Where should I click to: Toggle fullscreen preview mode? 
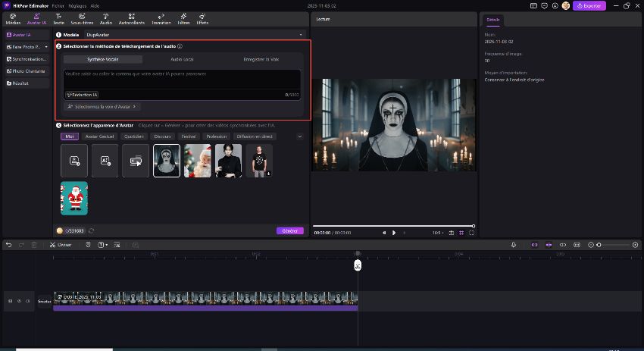[472, 233]
